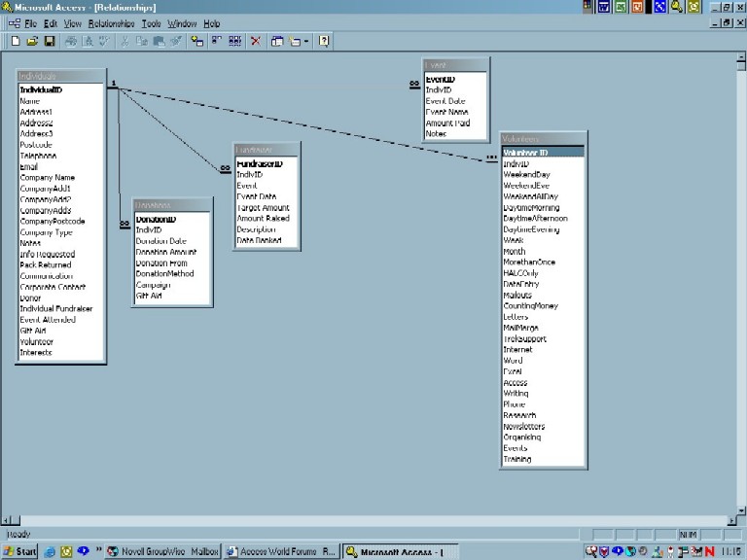Screen dimensions: 747x560
Task: Open the Tools menu
Action: 151,23
